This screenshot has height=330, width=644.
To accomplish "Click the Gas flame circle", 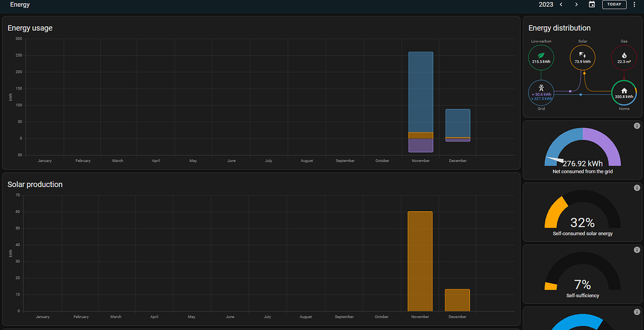I will click(624, 57).
